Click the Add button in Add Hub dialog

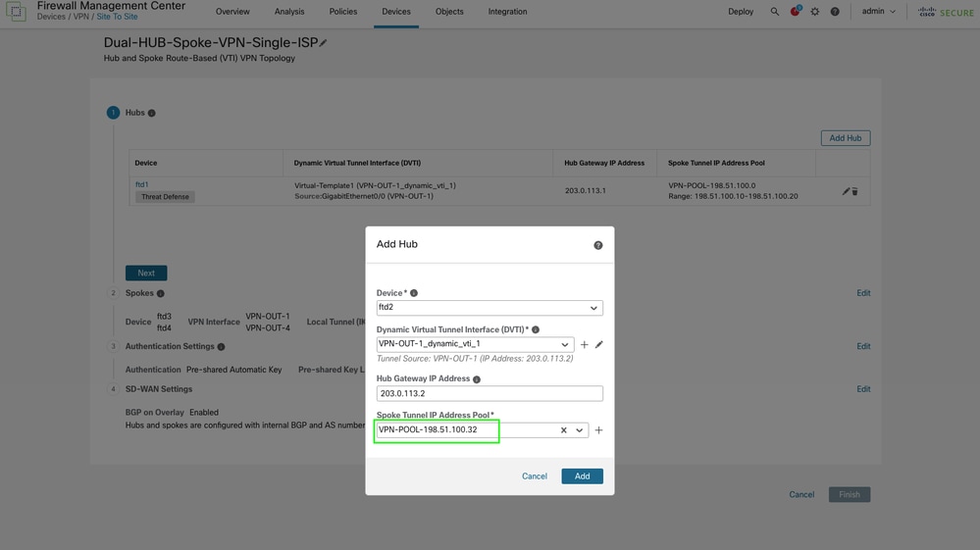point(582,476)
